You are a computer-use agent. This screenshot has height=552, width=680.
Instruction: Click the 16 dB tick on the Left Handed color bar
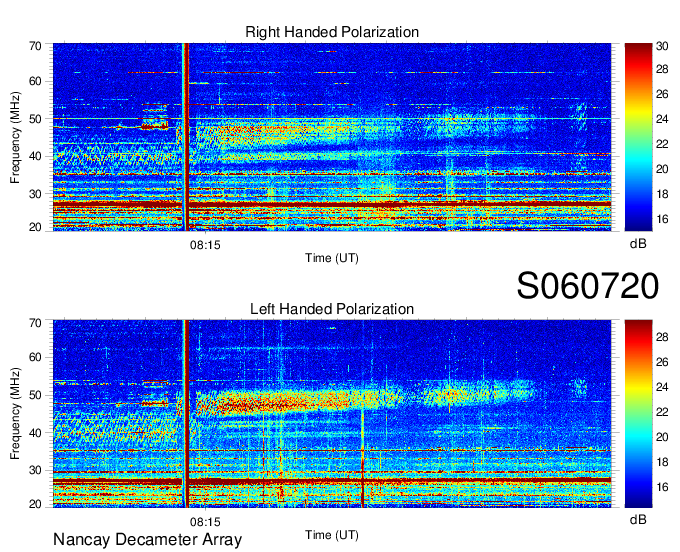tap(662, 487)
